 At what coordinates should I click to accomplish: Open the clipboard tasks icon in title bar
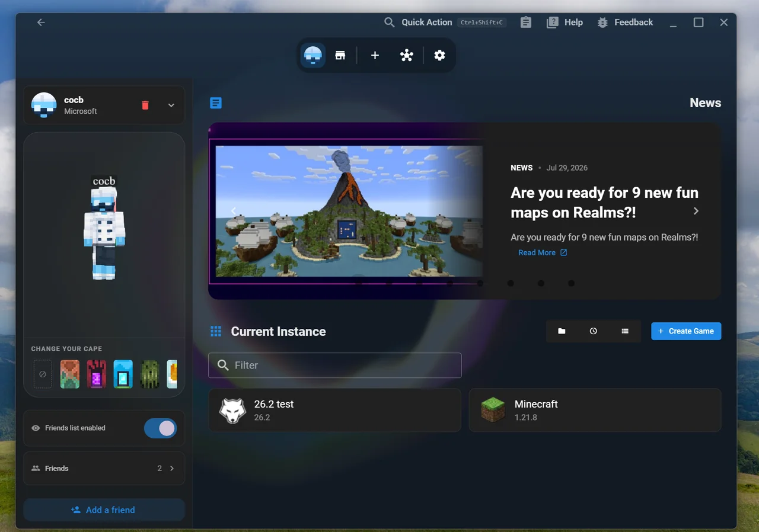point(526,23)
